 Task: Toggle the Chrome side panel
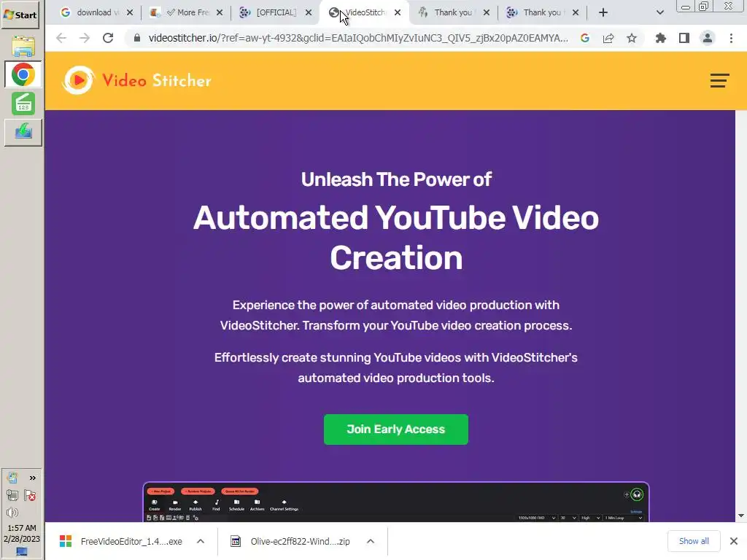click(684, 38)
